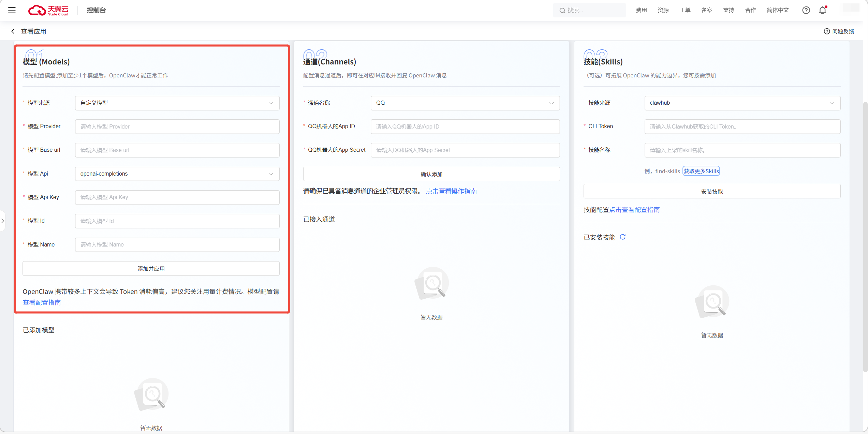Click the State Cloud logo
The height and width of the screenshot is (434, 868).
(48, 10)
